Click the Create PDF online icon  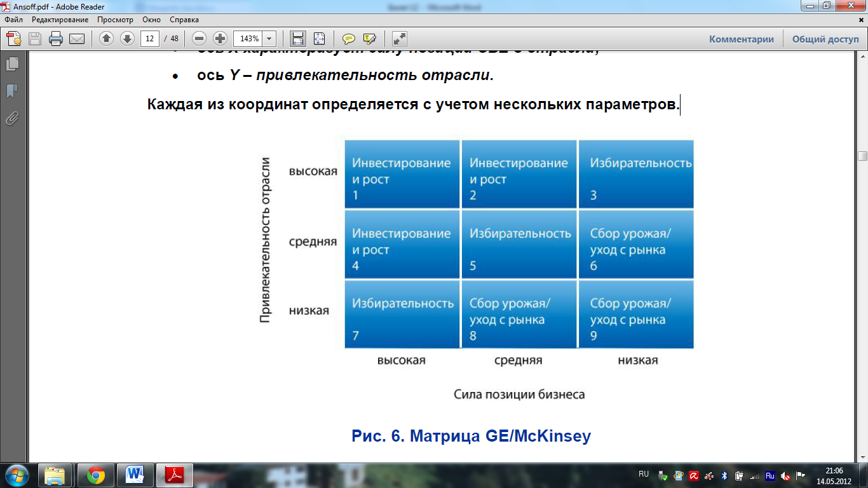(x=14, y=39)
